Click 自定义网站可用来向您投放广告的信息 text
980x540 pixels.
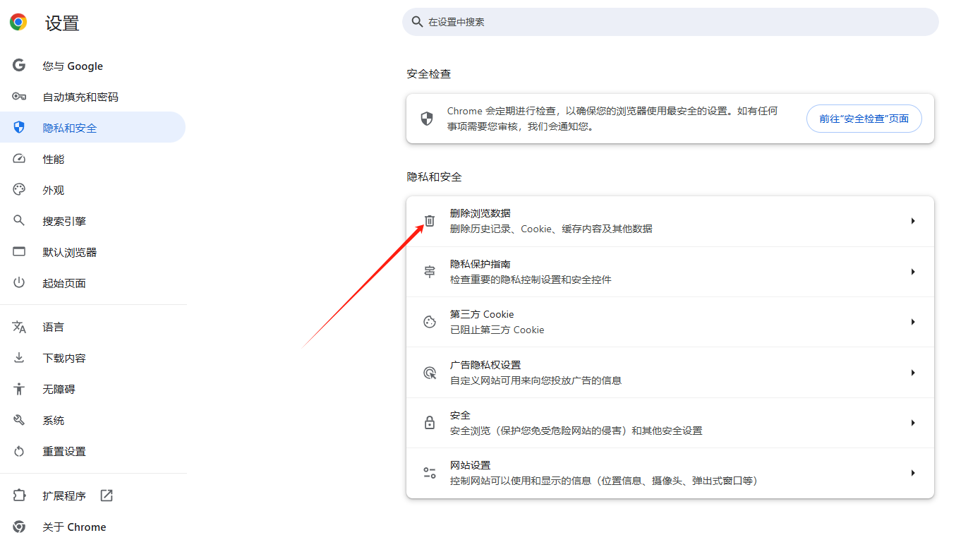pos(536,380)
